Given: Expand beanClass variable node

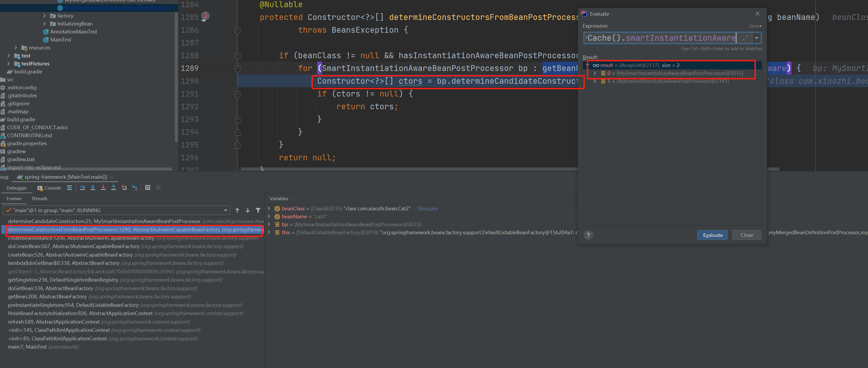Looking at the screenshot, I should 269,208.
